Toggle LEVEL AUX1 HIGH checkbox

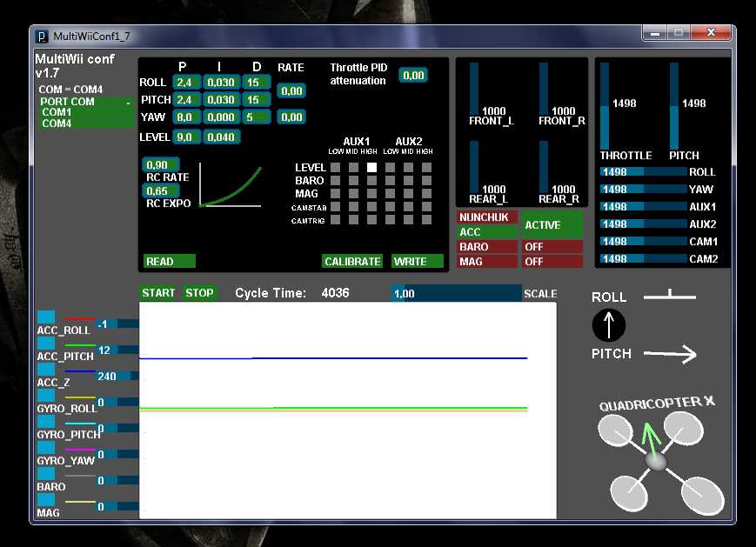[371, 167]
